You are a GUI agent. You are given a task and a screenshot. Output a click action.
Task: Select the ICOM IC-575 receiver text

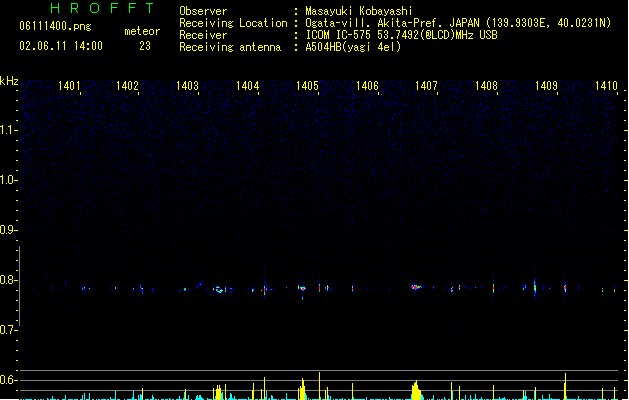pyautogui.click(x=402, y=35)
